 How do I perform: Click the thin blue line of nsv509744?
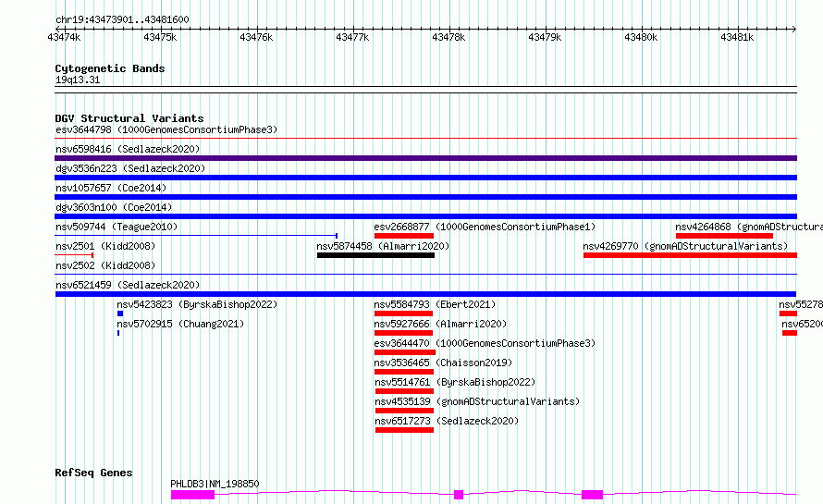(196, 235)
